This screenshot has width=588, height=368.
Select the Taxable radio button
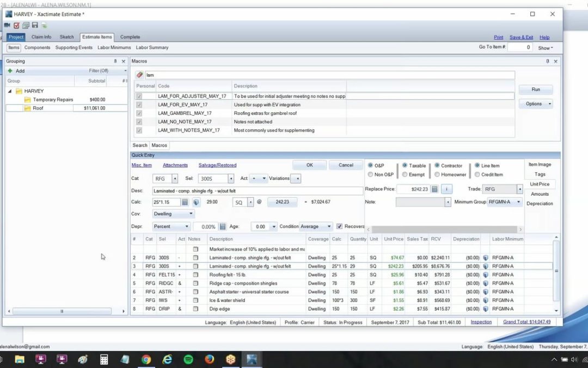[x=405, y=165]
